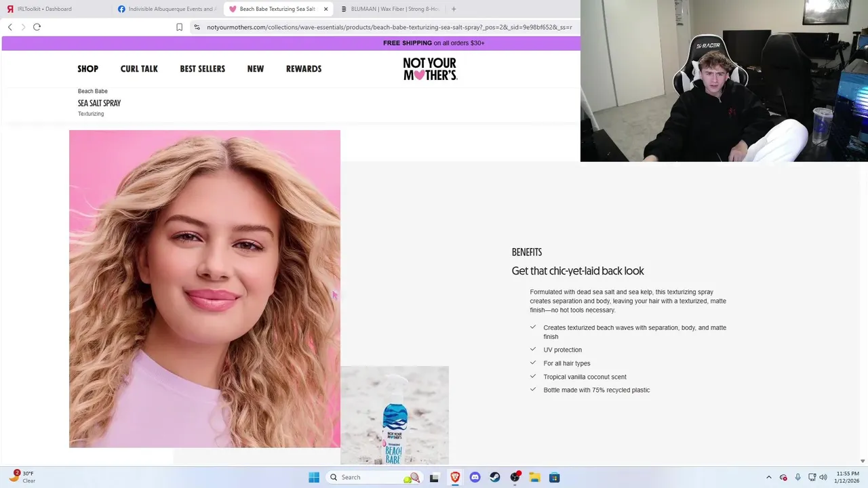
Task: Open Discord from the taskbar
Action: (x=475, y=477)
